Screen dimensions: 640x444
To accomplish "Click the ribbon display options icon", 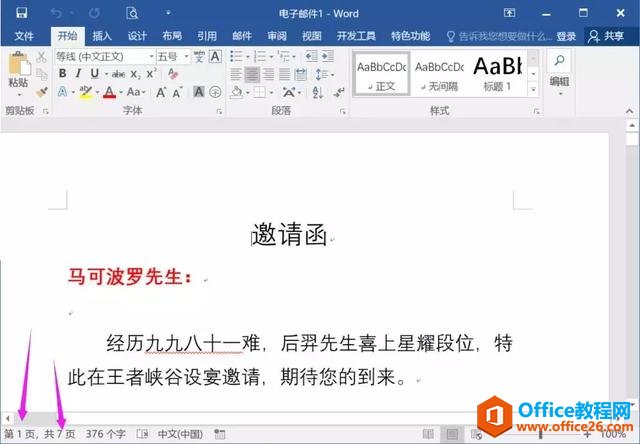I will pos(509,13).
